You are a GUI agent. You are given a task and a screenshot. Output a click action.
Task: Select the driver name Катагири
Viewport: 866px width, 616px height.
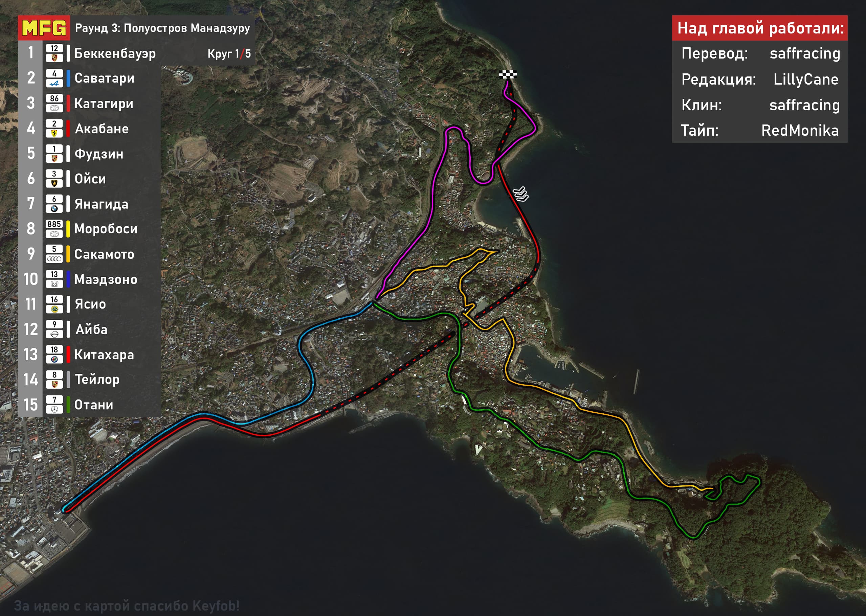[x=104, y=103]
